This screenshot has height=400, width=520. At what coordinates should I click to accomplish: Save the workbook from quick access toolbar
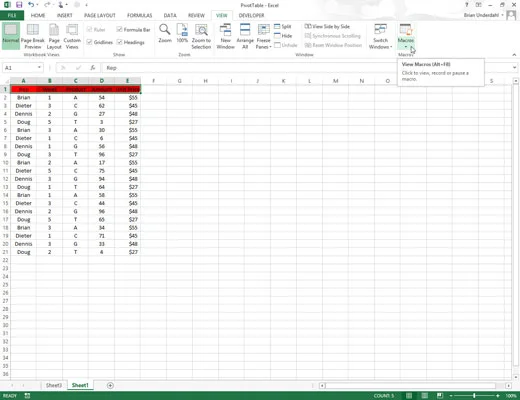click(19, 5)
